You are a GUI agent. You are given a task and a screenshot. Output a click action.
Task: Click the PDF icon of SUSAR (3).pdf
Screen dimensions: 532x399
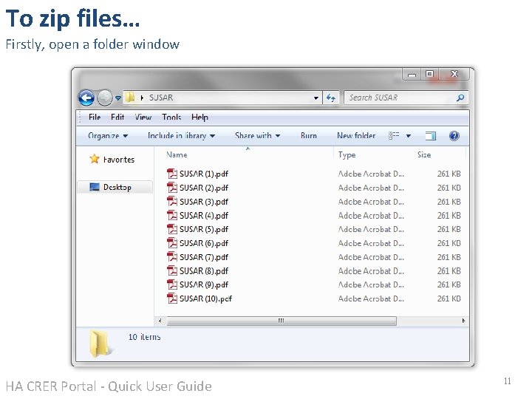[x=172, y=201]
